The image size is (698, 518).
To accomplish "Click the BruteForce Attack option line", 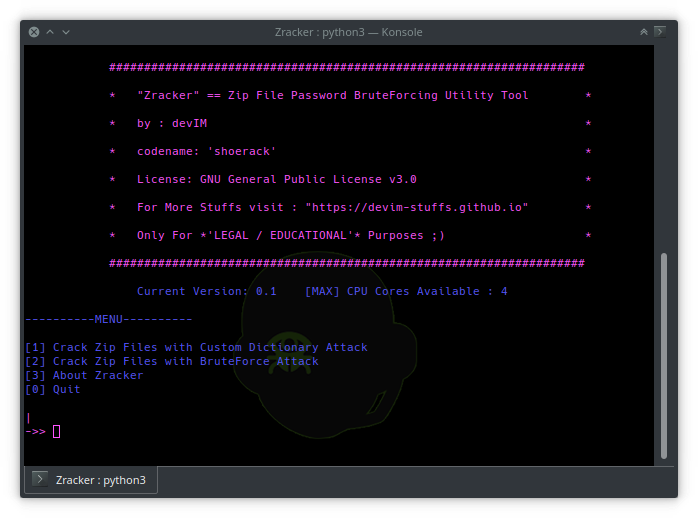I will (172, 361).
